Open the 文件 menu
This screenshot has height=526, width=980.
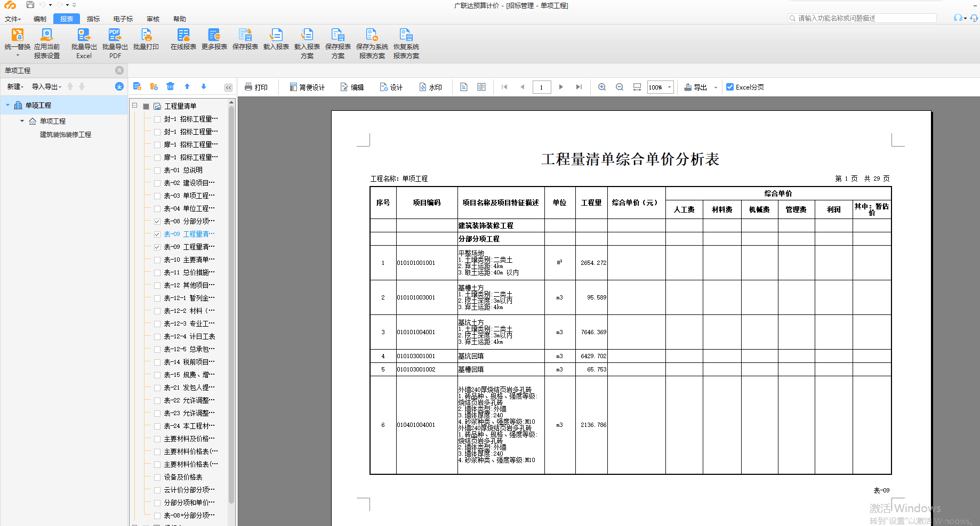pos(13,19)
